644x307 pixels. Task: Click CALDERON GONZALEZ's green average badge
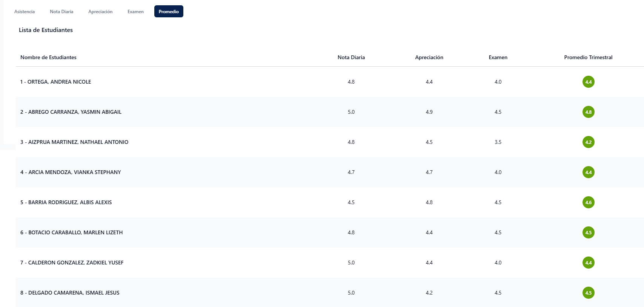coord(588,263)
